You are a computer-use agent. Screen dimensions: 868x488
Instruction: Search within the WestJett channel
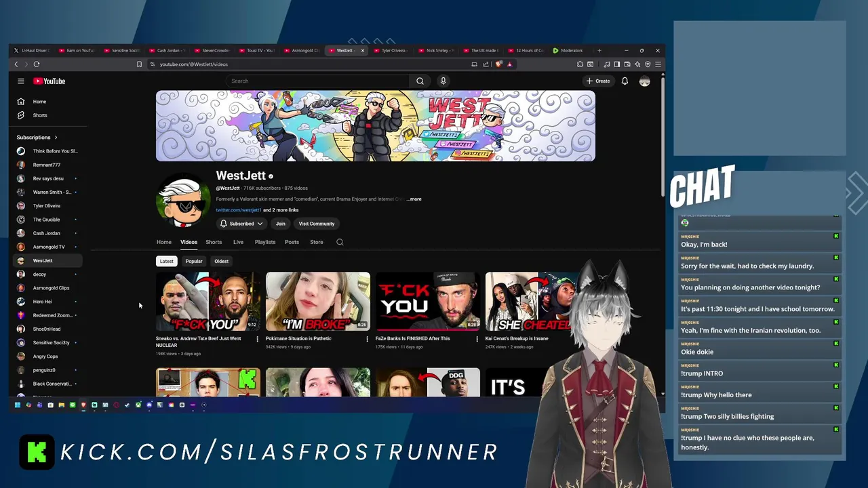click(x=340, y=242)
